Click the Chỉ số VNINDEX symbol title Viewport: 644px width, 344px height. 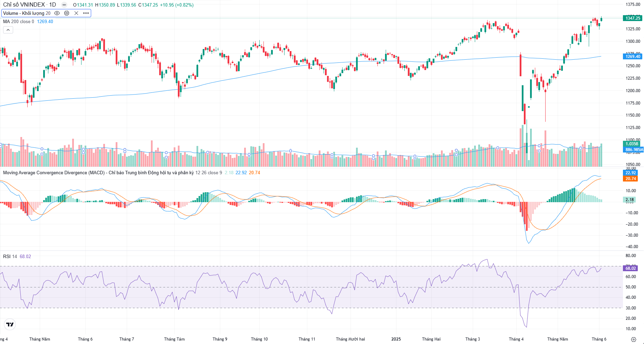point(29,5)
